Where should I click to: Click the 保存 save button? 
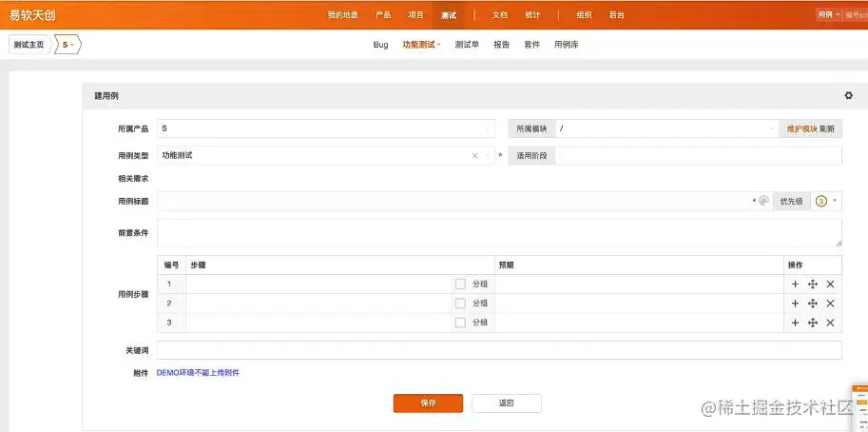(x=428, y=403)
